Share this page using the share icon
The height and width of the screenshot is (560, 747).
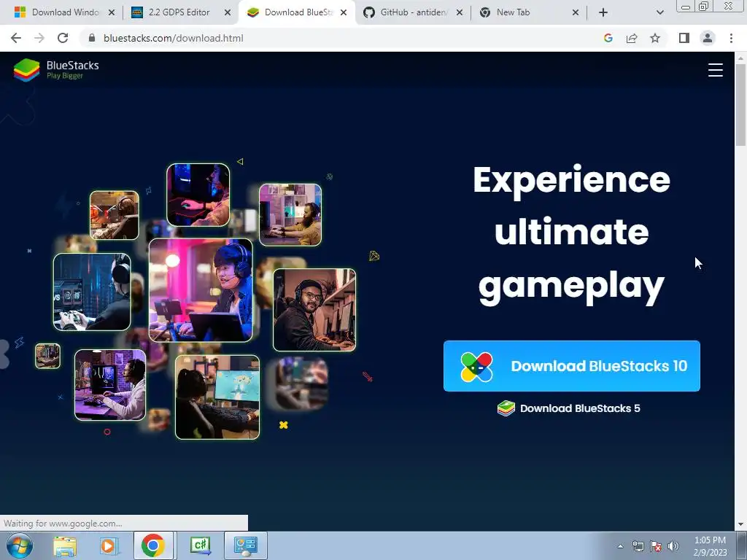pyautogui.click(x=632, y=38)
